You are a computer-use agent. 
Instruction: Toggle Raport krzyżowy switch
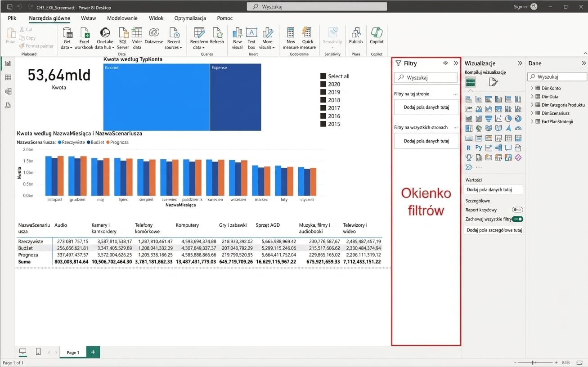point(517,210)
